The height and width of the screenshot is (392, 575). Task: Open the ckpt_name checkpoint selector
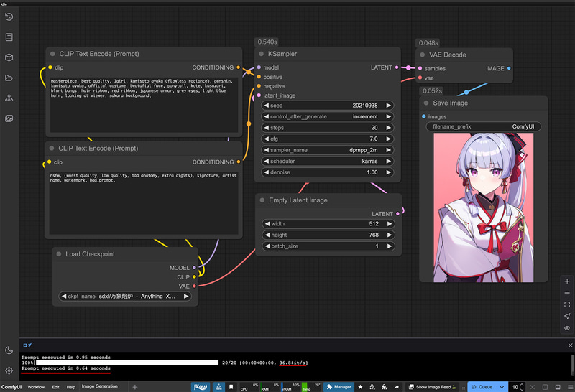coord(125,297)
